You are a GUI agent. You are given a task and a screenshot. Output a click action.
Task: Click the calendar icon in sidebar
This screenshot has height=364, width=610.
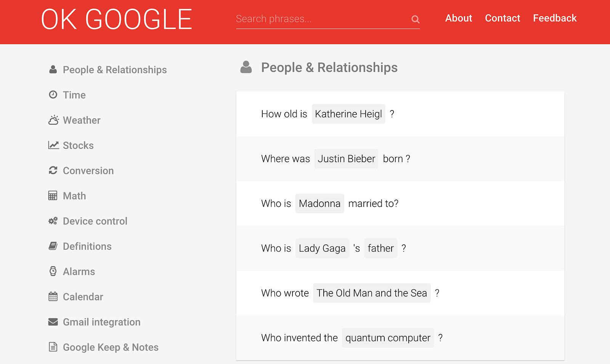pyautogui.click(x=53, y=296)
